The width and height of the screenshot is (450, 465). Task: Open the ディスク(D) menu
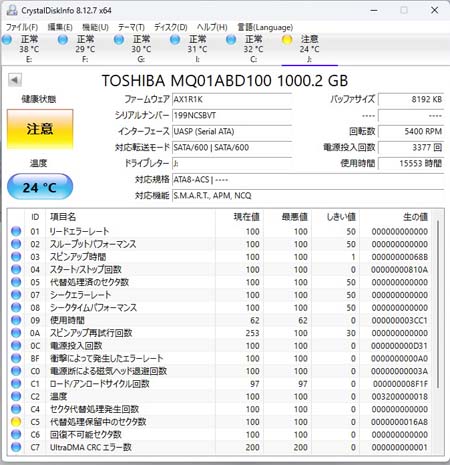[171, 27]
